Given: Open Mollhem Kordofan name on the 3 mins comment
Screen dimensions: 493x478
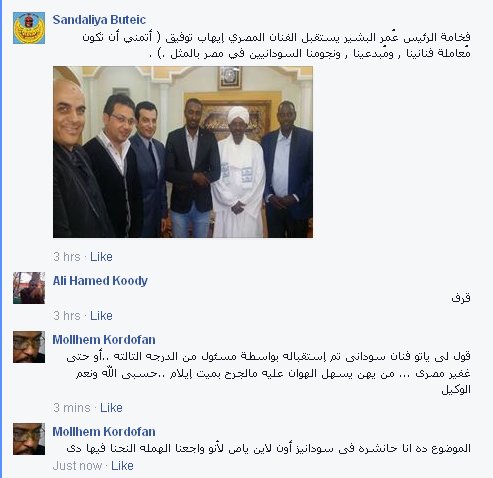Looking at the screenshot, I should pyautogui.click(x=104, y=340).
